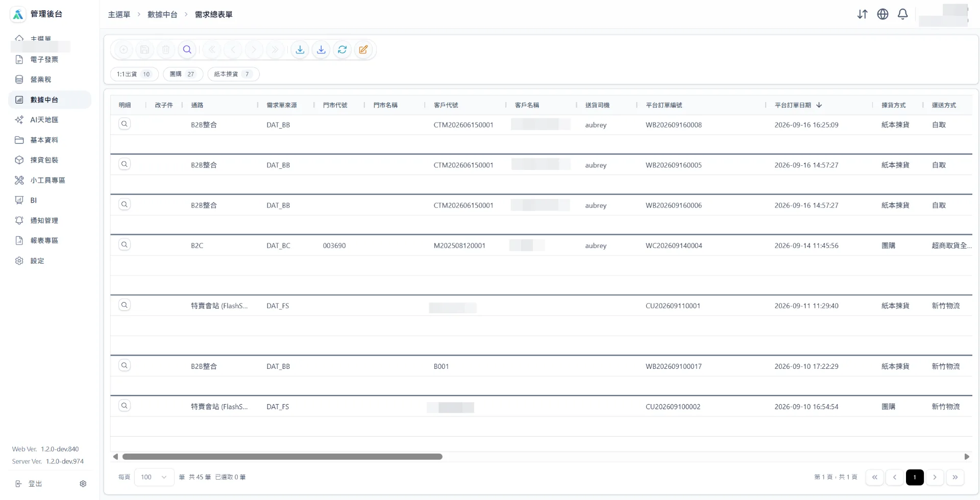Image resolution: width=980 pixels, height=500 pixels.
Task: Click the settings gear beside 登出
Action: point(83,484)
